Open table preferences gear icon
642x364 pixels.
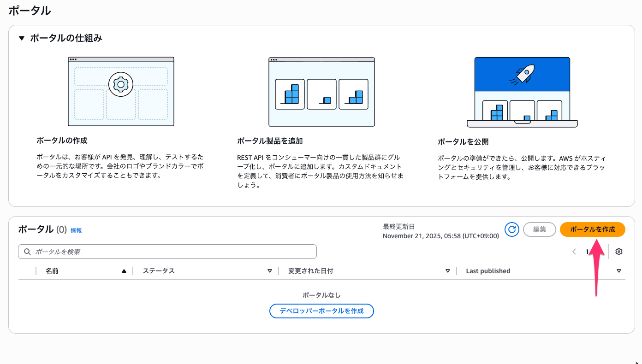619,252
